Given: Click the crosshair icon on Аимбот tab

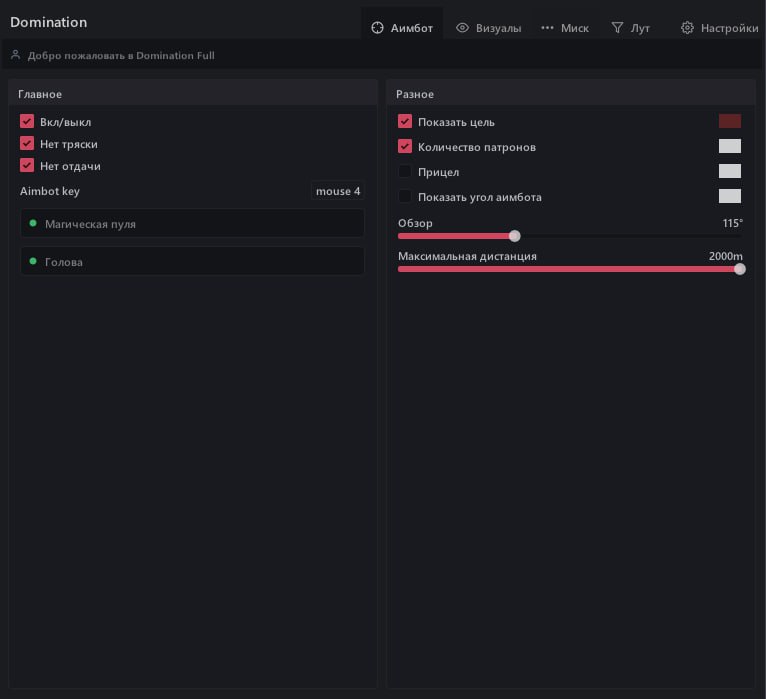Looking at the screenshot, I should pyautogui.click(x=377, y=28).
